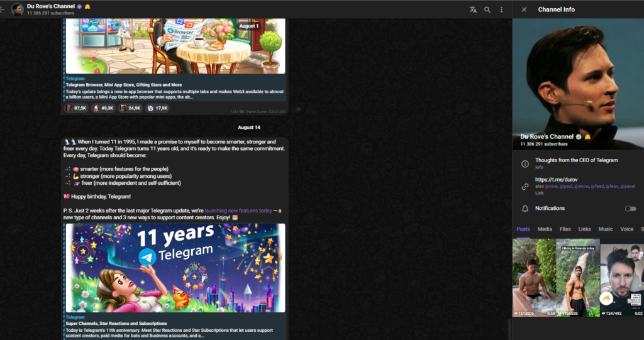Viewport: 644px width, 340px height.
Task: Toggle the Notifications switch
Action: (x=630, y=209)
